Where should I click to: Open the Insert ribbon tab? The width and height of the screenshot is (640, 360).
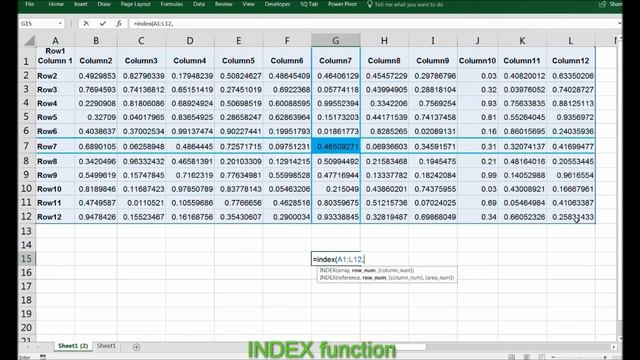tap(80, 4)
